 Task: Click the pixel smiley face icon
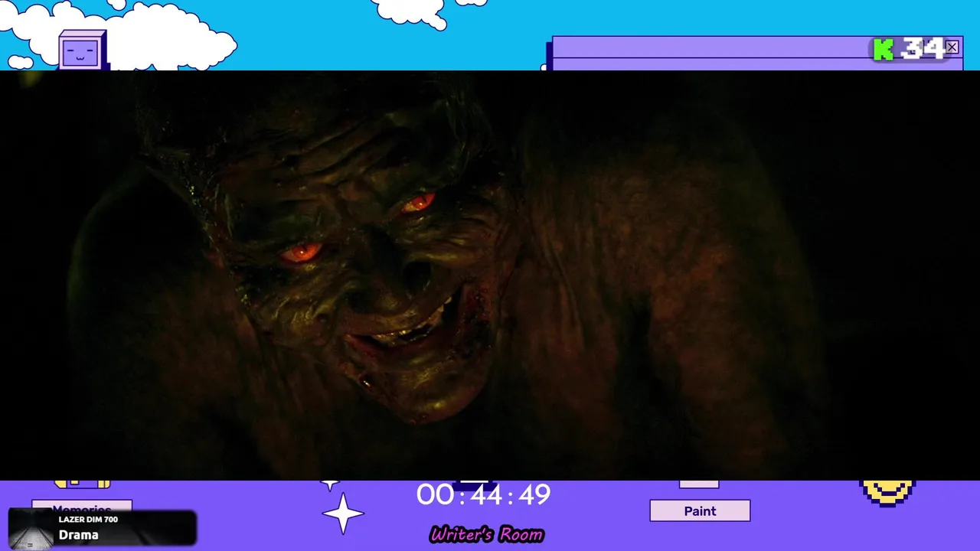pyautogui.click(x=887, y=492)
